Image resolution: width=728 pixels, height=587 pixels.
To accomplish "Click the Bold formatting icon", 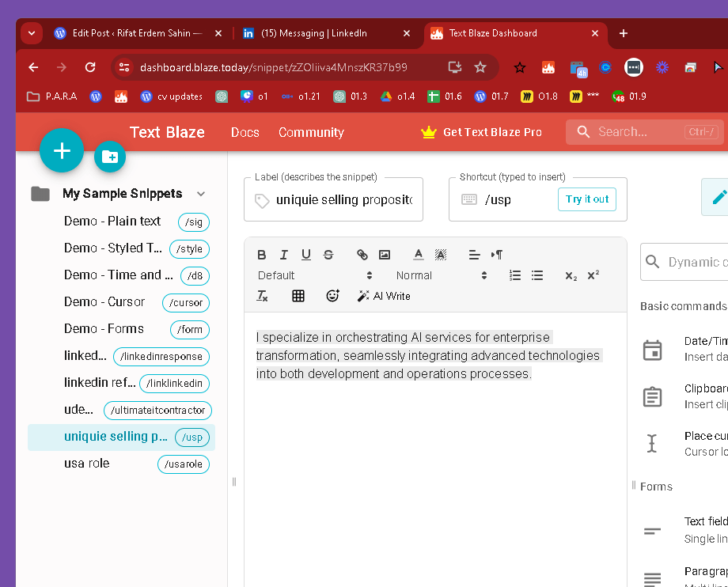I will point(261,254).
